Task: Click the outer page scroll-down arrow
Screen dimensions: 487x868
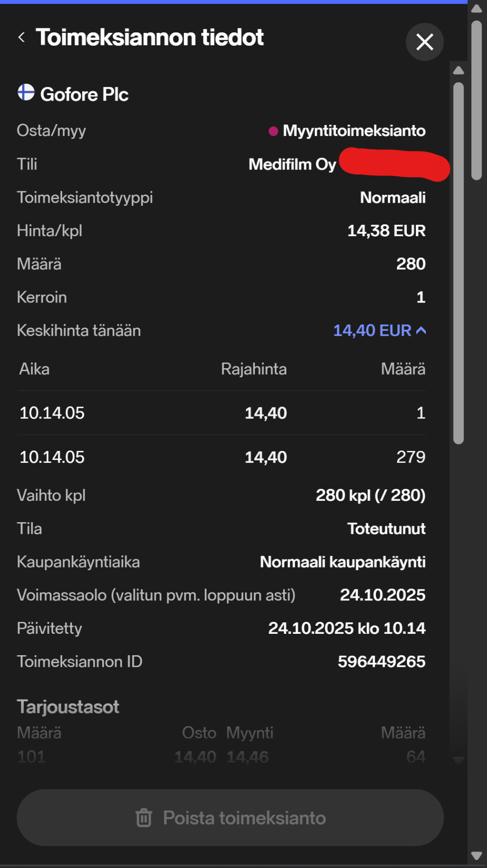Action: [477, 856]
